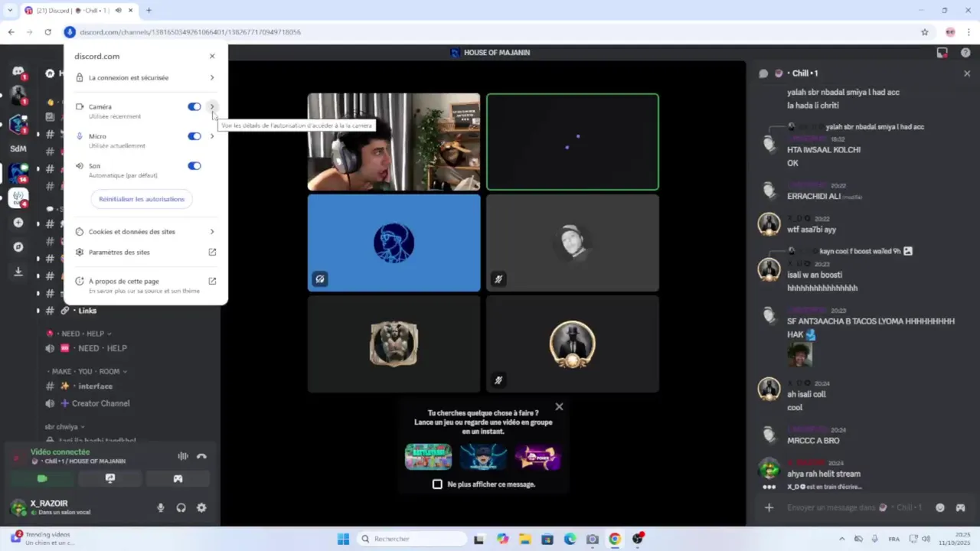Mute microphone in user panel
This screenshot has width=980, height=551.
coord(161,507)
